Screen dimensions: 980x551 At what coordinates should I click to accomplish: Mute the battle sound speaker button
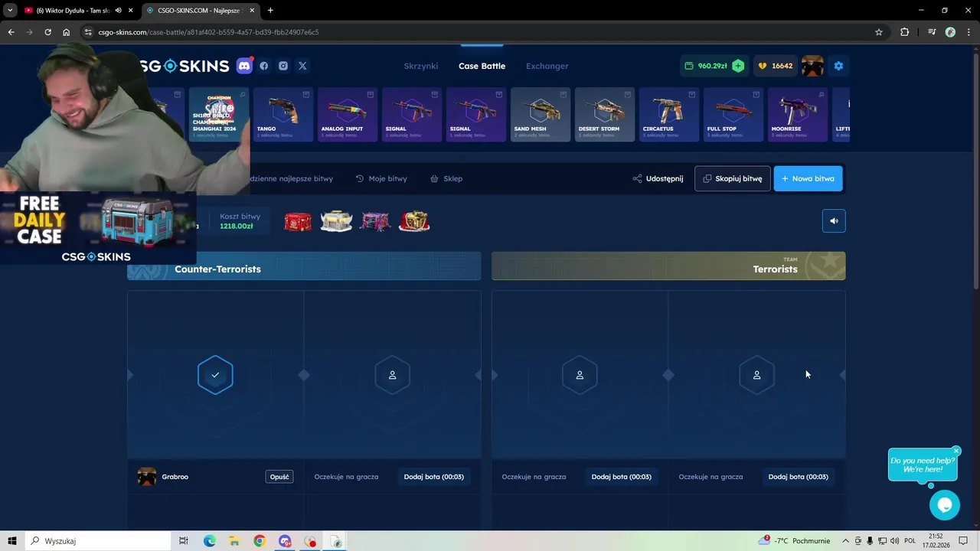point(834,221)
